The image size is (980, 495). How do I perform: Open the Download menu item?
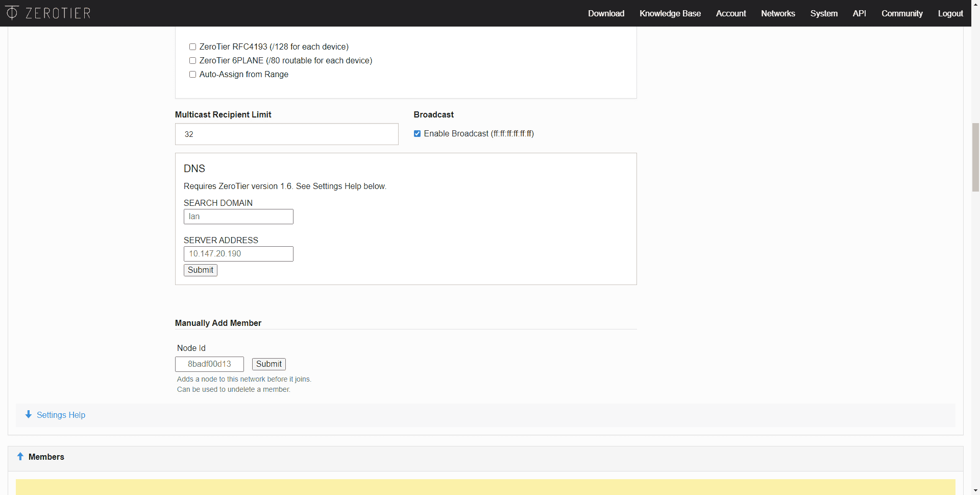click(606, 13)
